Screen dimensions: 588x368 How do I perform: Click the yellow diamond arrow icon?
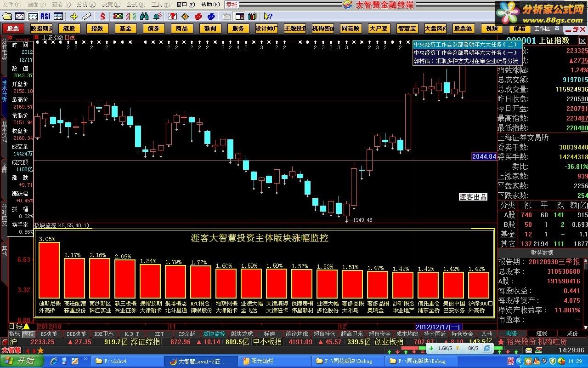pyautogui.click(x=185, y=17)
